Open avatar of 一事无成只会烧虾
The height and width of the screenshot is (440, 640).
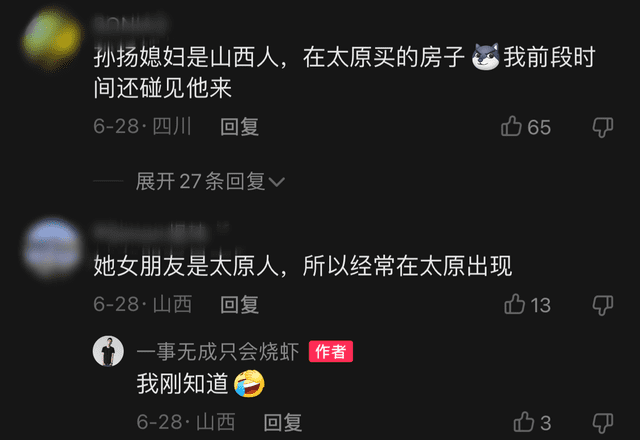(x=108, y=351)
